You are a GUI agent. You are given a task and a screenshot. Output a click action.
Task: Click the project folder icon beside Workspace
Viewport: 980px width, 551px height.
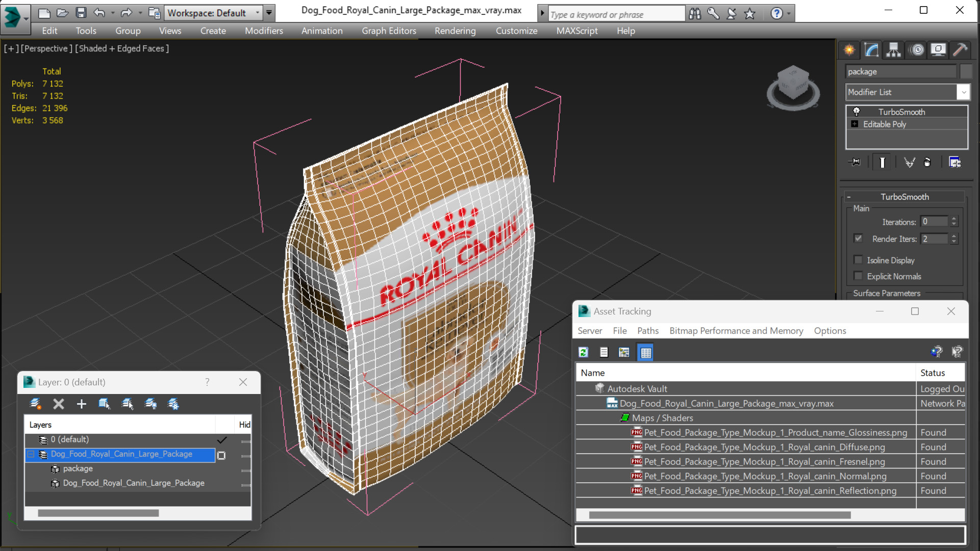point(154,13)
